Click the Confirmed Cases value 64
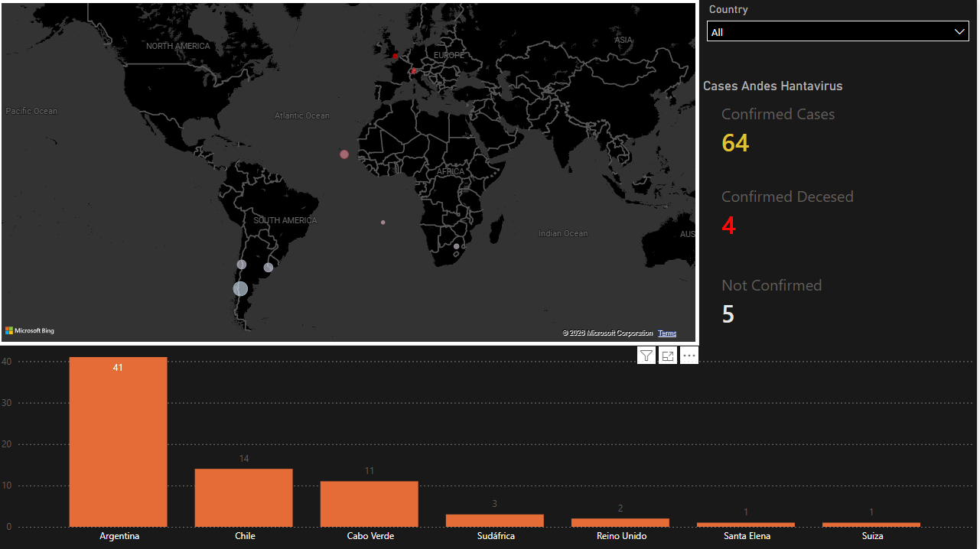The image size is (980, 549). pos(735,143)
